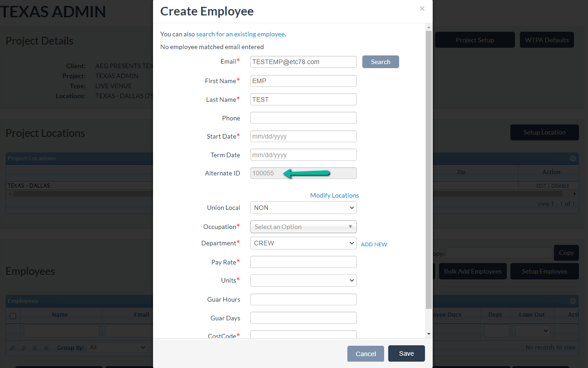Focus the First Name input field
Viewport: 588px width, 368px height.
pos(303,81)
